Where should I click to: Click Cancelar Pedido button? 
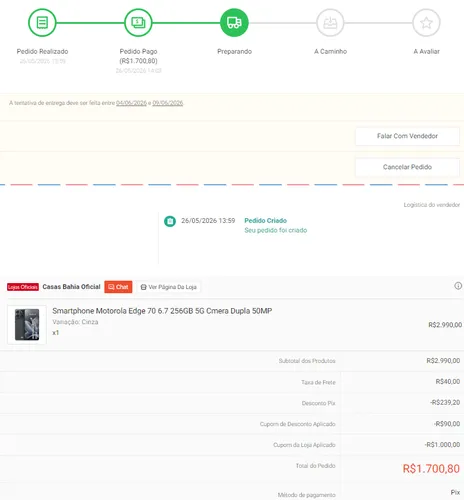pos(407,167)
